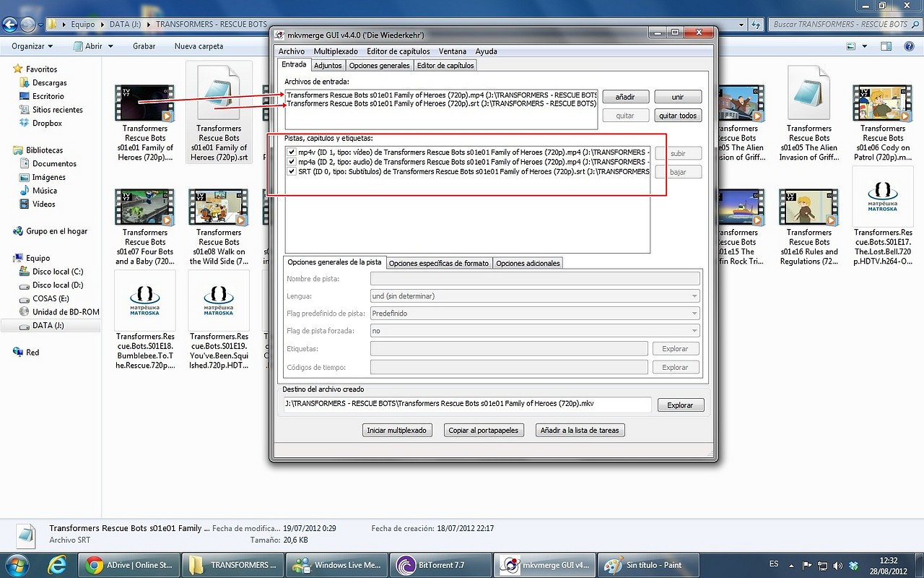
Task: Uncheck the mp4a audio track checkbox
Action: (292, 162)
